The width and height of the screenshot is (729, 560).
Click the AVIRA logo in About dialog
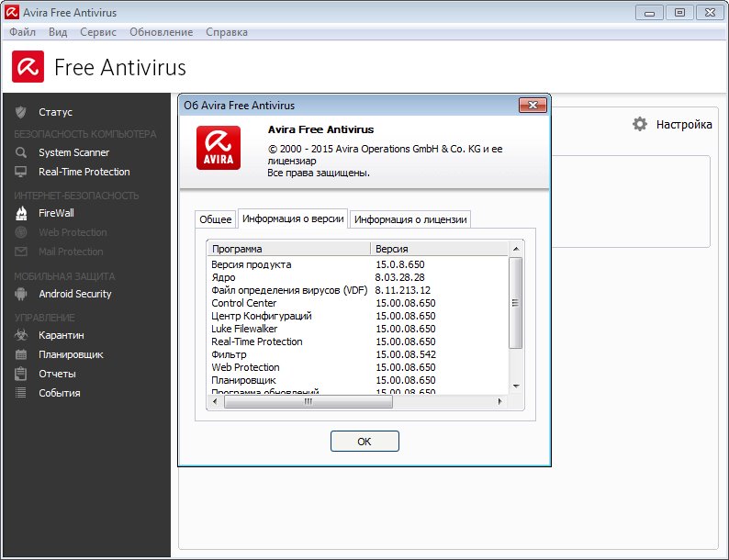coord(219,148)
